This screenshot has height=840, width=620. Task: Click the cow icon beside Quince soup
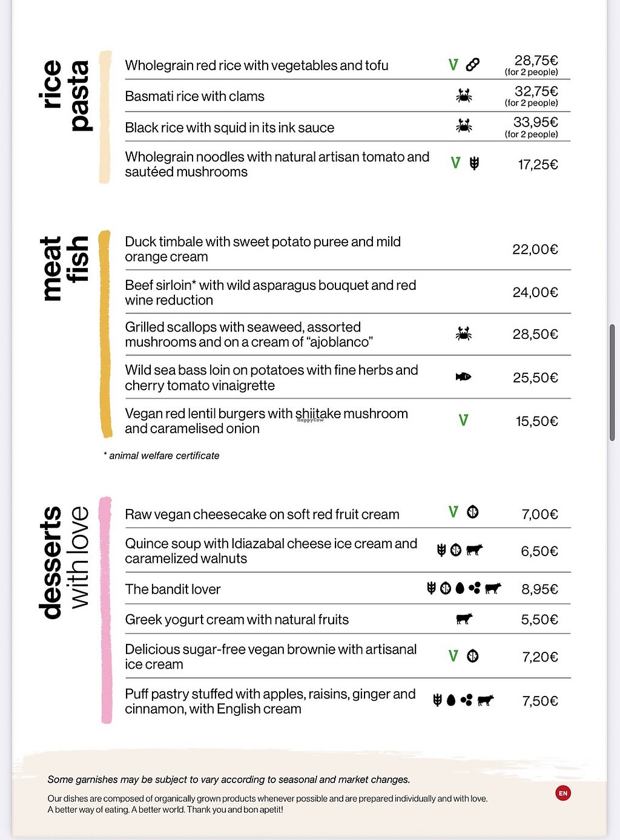[x=474, y=550]
